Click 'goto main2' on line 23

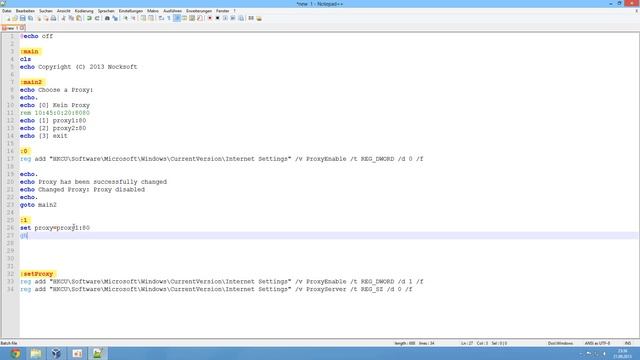pos(38,205)
